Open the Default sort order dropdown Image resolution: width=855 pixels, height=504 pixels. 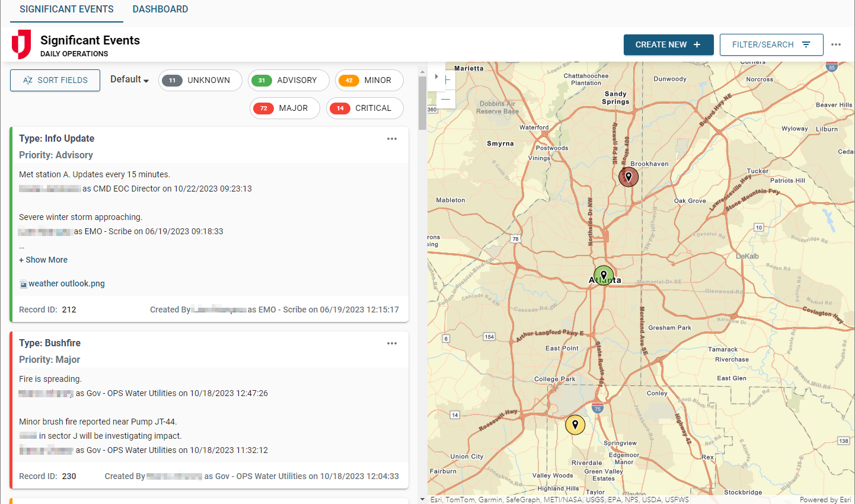point(129,79)
